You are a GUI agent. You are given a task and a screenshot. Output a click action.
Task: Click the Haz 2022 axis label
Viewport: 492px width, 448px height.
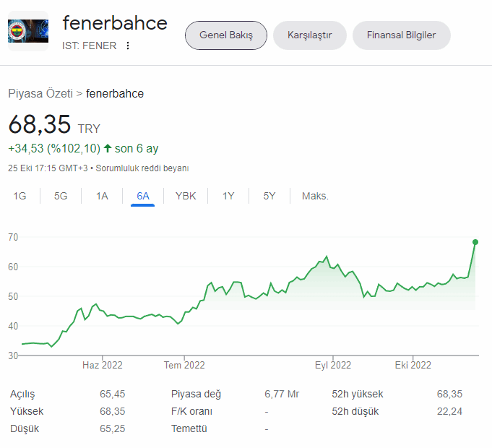tap(103, 365)
